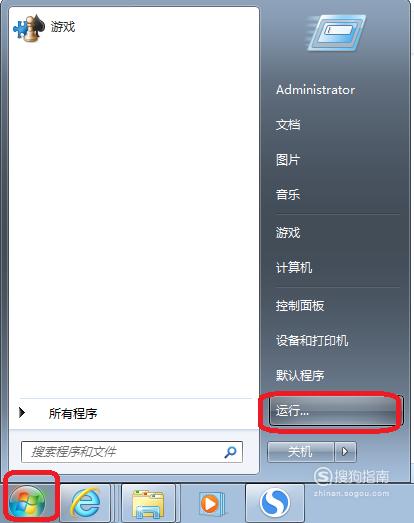
Task: Open 控制面板 from the Start menu
Action: click(300, 305)
